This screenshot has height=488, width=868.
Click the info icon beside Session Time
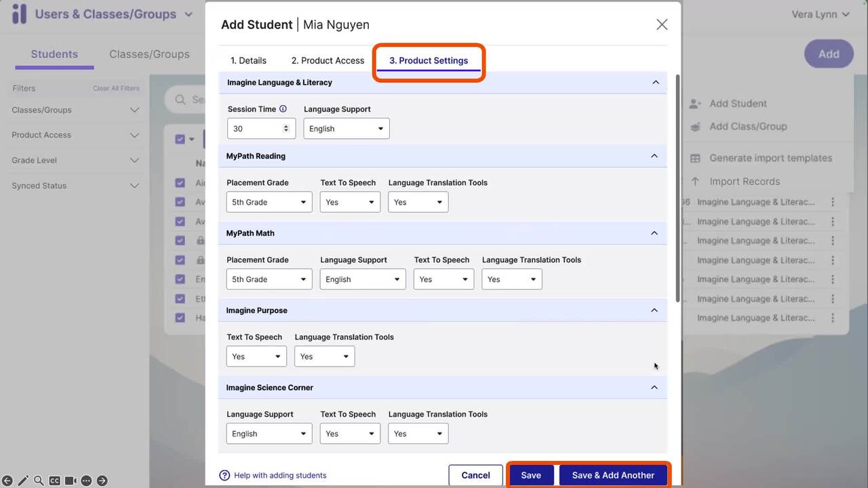[283, 109]
